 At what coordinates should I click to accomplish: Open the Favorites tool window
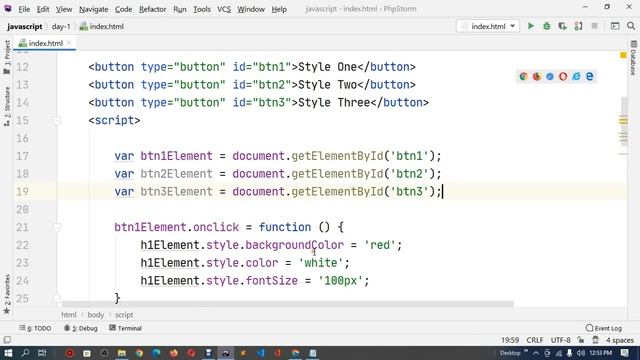(x=7, y=295)
